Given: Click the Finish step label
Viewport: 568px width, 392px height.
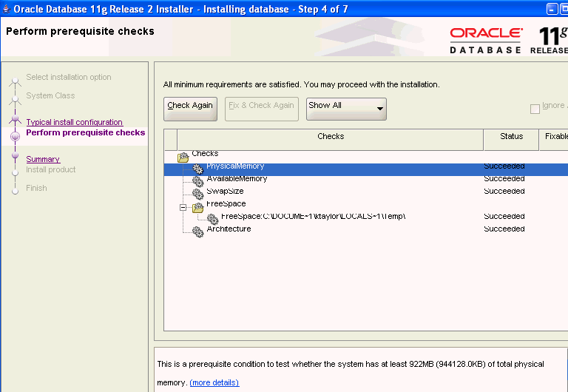Looking at the screenshot, I should pyautogui.click(x=36, y=188).
